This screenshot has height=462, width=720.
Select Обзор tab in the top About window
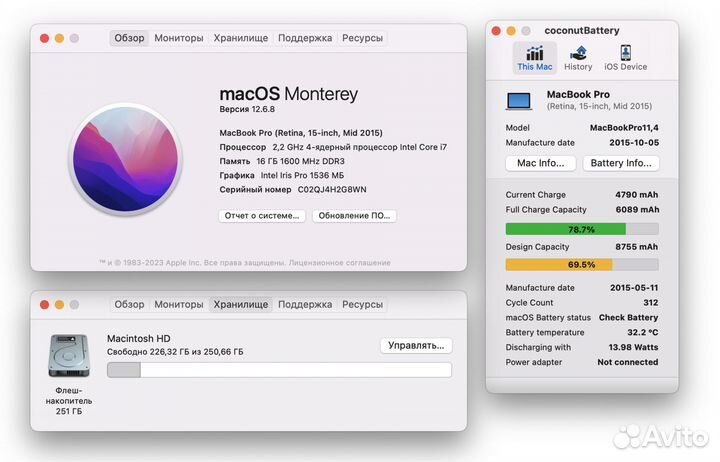click(x=129, y=38)
